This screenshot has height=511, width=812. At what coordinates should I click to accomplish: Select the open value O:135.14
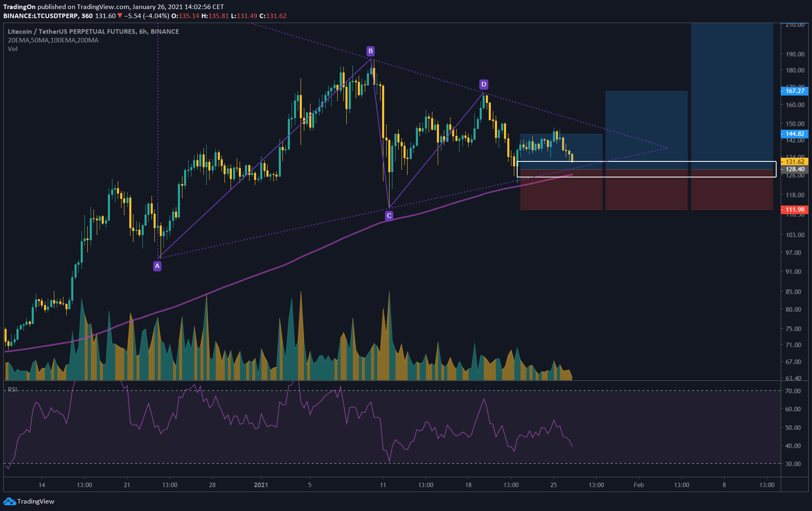tap(185, 16)
